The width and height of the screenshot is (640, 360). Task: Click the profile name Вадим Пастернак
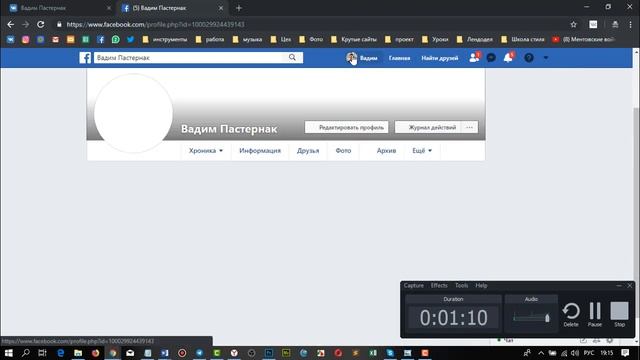point(229,129)
